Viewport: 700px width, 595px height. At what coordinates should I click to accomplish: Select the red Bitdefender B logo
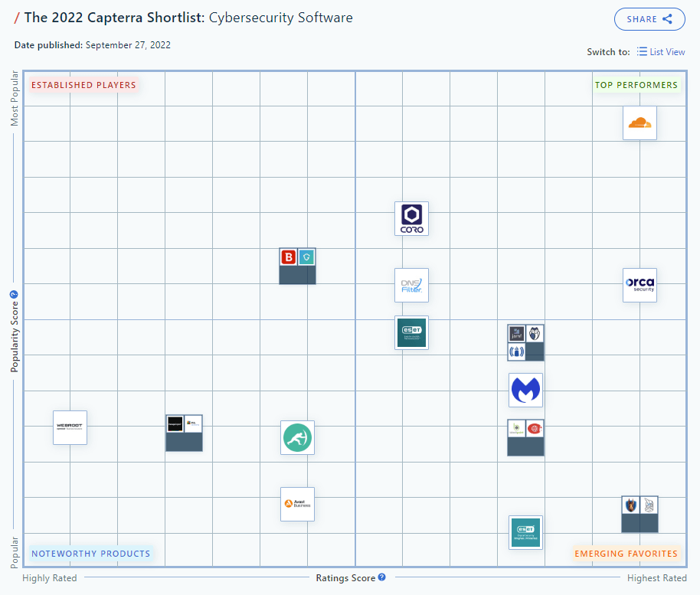[289, 257]
